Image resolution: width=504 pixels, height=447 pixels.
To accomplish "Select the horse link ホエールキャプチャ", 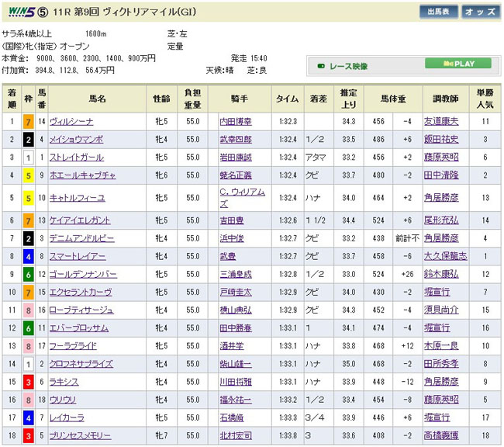I will coord(82,175).
